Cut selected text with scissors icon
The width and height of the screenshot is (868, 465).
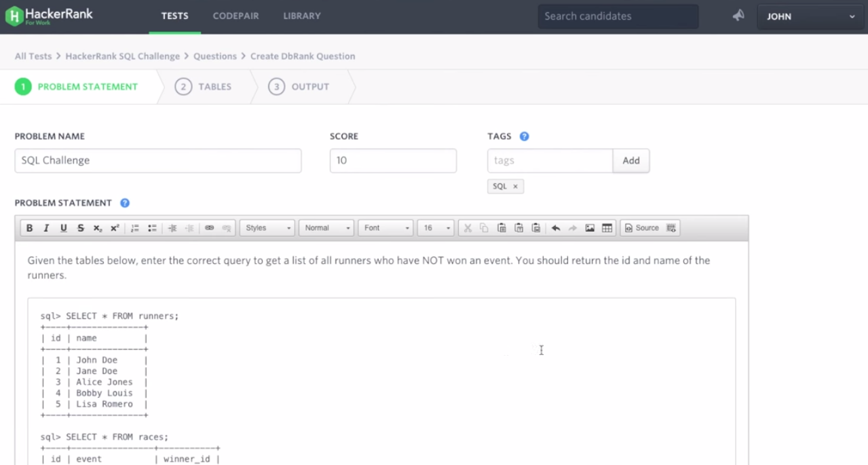coord(468,228)
